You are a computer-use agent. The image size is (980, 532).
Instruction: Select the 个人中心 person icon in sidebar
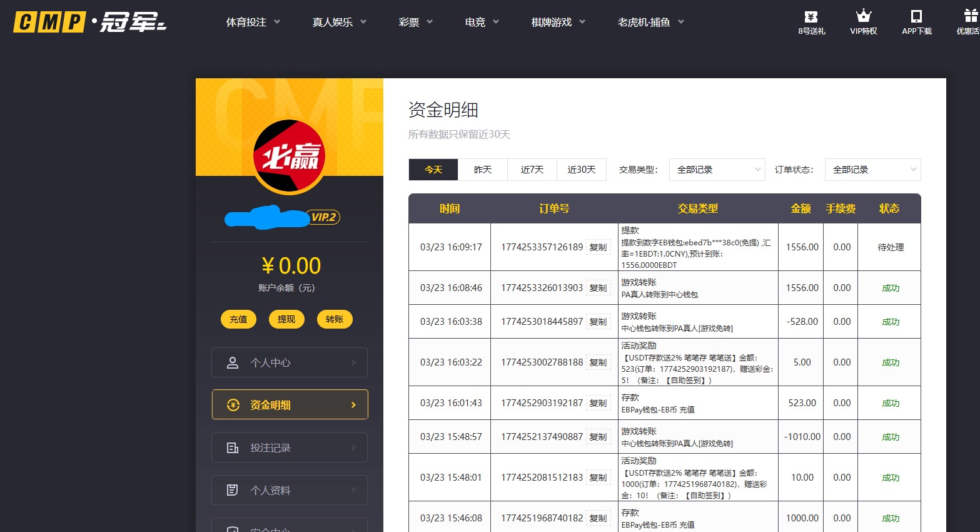coord(233,362)
